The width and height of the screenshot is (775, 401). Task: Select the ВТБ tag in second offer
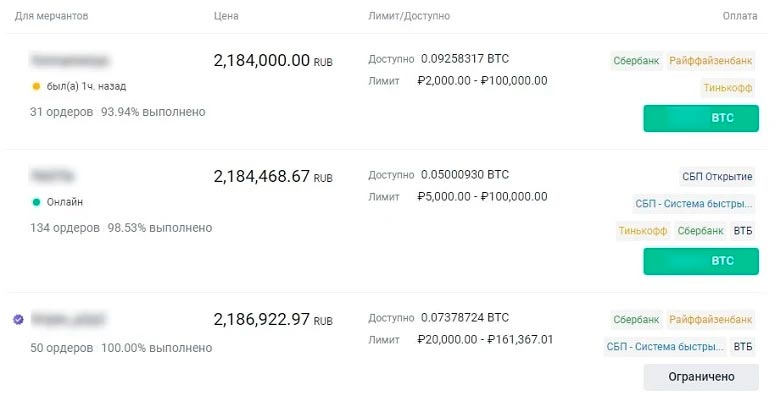tap(743, 231)
